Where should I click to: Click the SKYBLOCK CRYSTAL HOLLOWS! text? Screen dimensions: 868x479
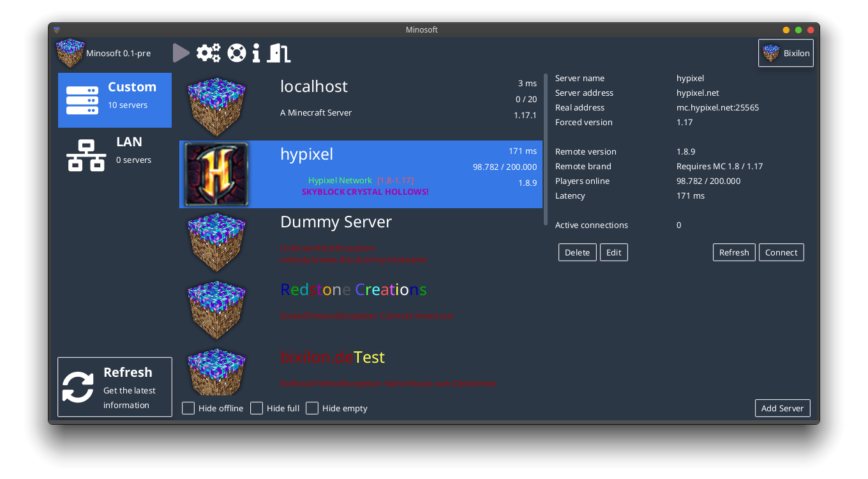coord(365,192)
